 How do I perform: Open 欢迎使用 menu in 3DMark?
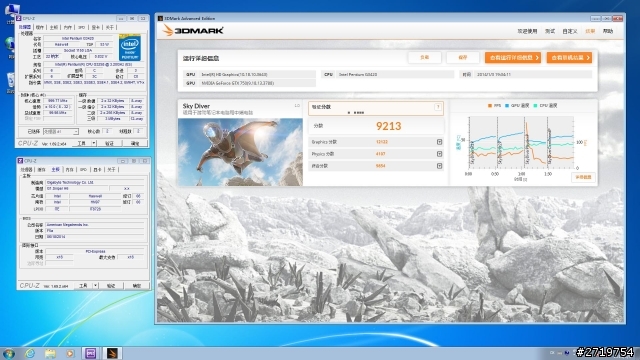point(527,31)
